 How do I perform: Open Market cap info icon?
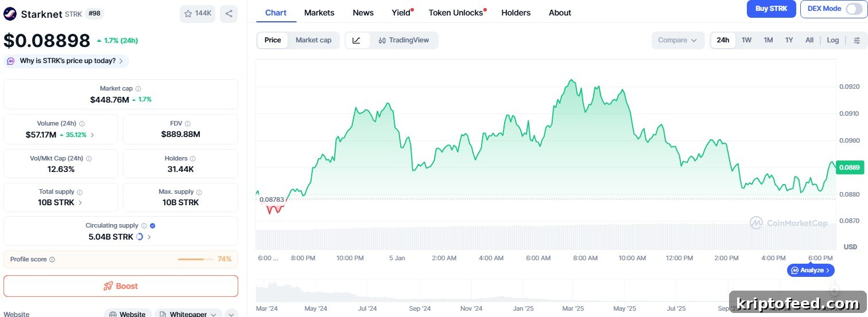tap(138, 89)
